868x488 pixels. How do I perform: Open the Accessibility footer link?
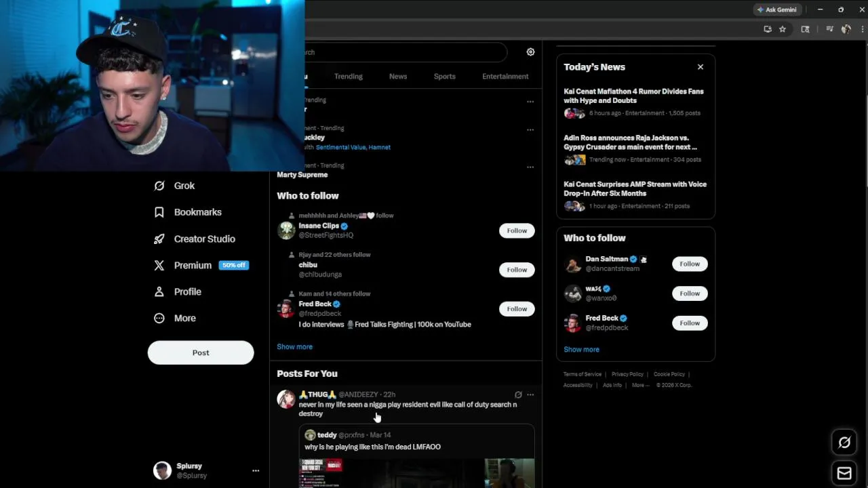578,385
